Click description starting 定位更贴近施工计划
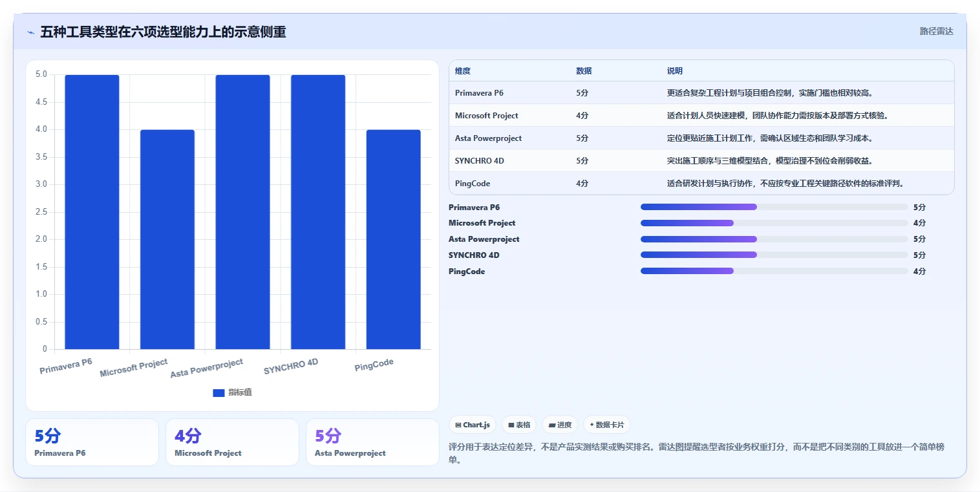 [x=772, y=138]
